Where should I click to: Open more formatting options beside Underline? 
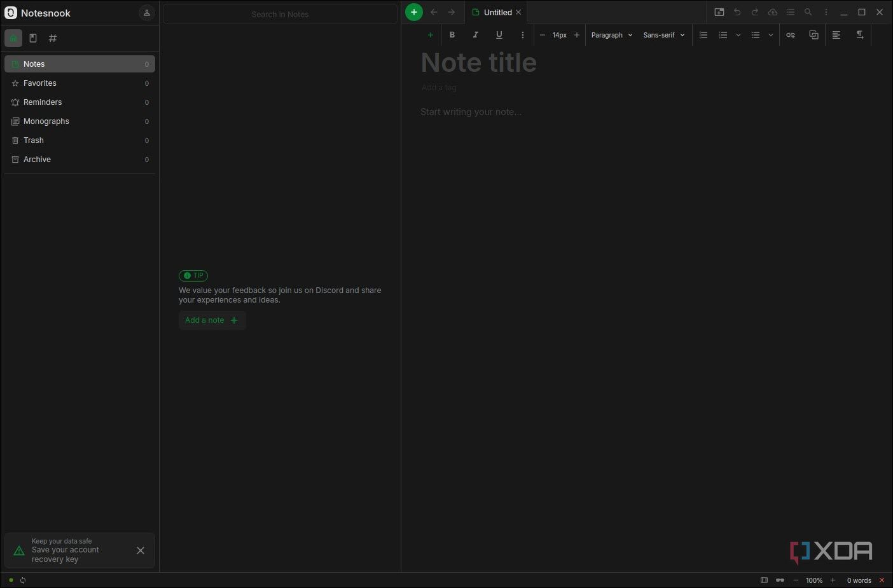point(523,35)
